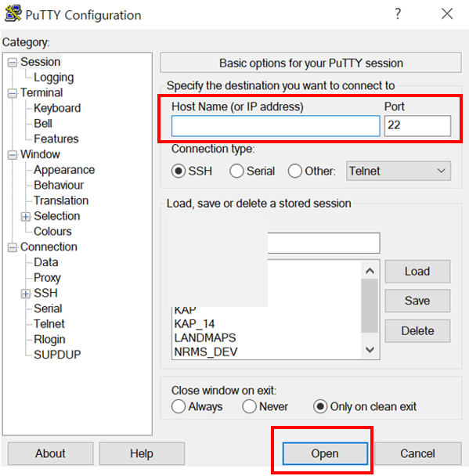Collapse the Terminal tree node
The width and height of the screenshot is (469, 476).
pos(13,93)
